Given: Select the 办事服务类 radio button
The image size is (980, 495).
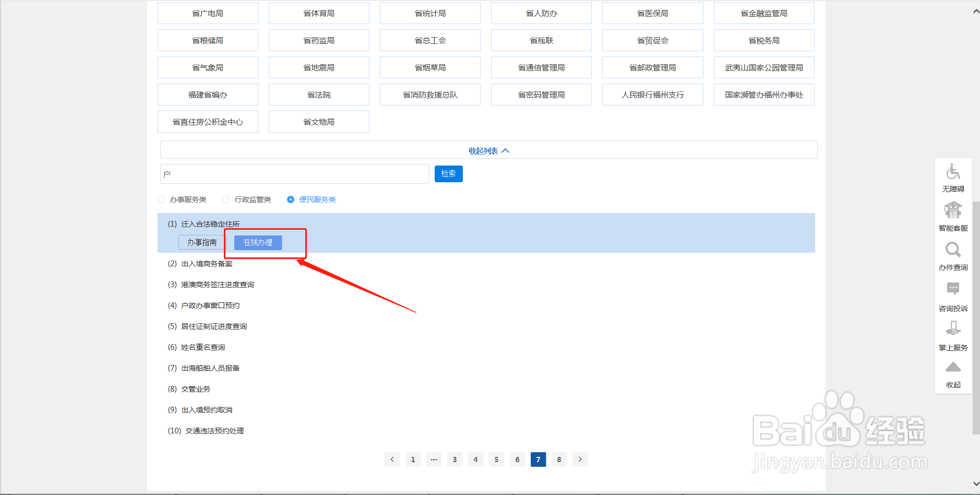Looking at the screenshot, I should pos(161,199).
